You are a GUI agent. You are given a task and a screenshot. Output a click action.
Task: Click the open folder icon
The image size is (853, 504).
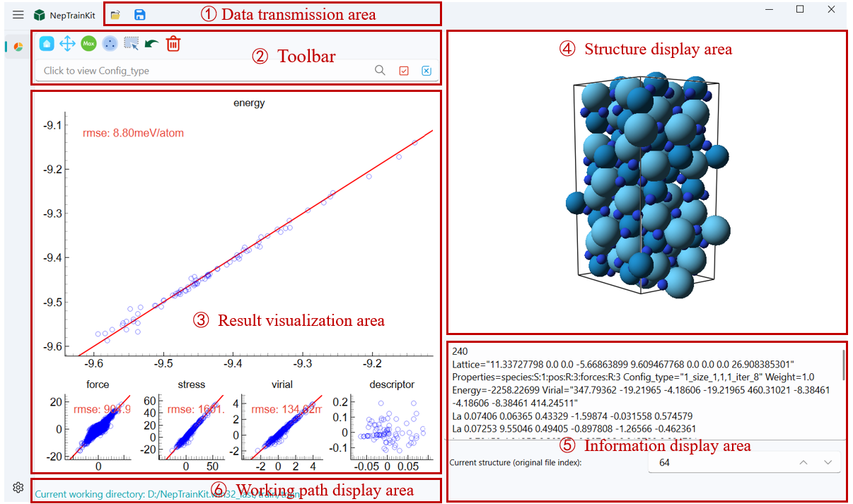pos(116,15)
